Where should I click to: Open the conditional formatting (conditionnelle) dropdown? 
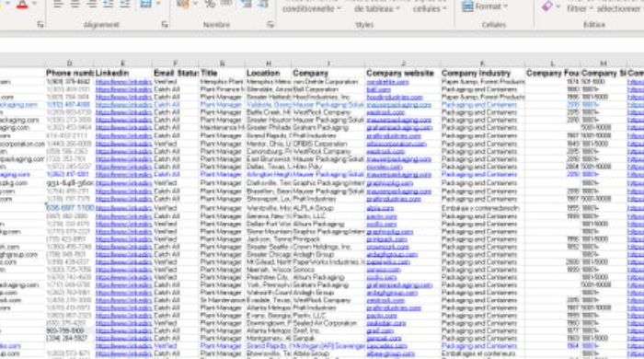tap(312, 8)
